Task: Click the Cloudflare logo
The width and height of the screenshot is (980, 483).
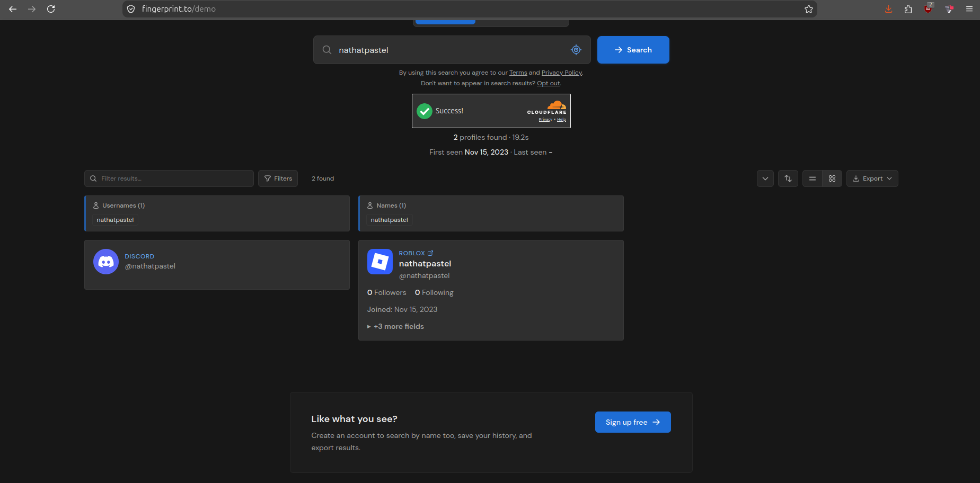Action: tap(547, 107)
